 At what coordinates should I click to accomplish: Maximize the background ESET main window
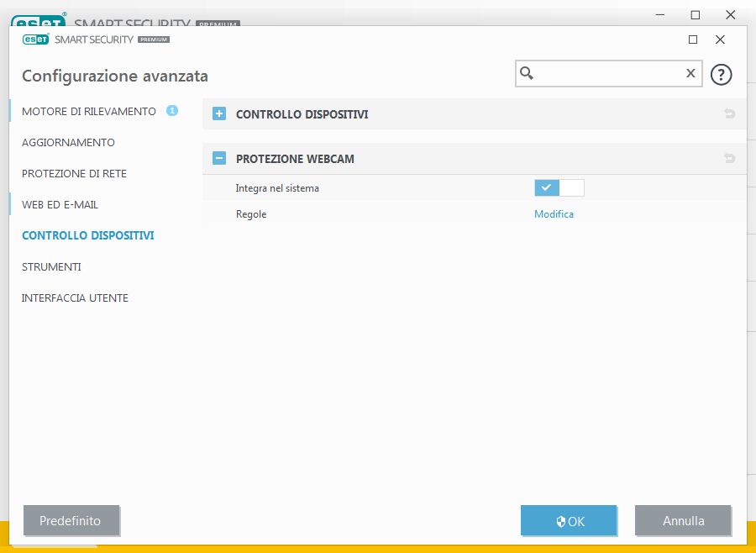click(696, 15)
